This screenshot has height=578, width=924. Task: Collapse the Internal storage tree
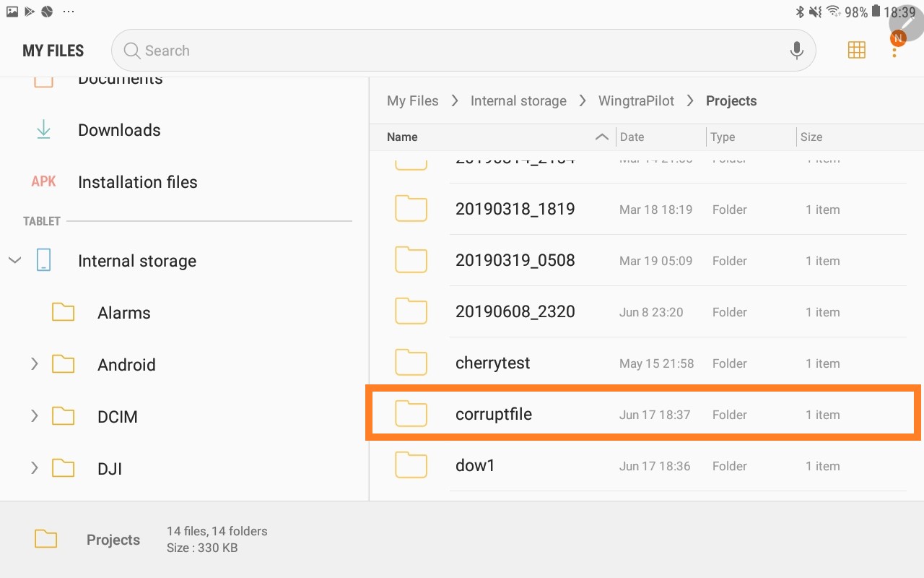(14, 260)
